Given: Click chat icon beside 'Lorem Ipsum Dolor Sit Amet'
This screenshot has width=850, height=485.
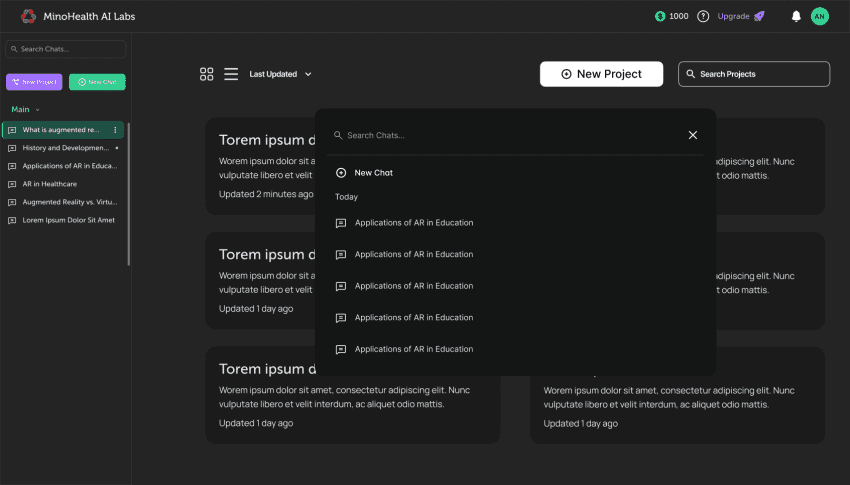Looking at the screenshot, I should coord(12,221).
